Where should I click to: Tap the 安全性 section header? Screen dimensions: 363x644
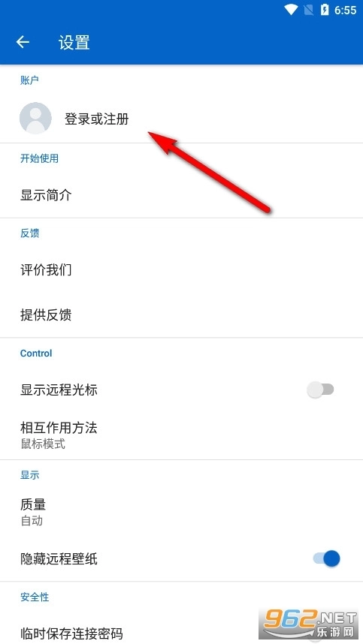[x=35, y=597]
